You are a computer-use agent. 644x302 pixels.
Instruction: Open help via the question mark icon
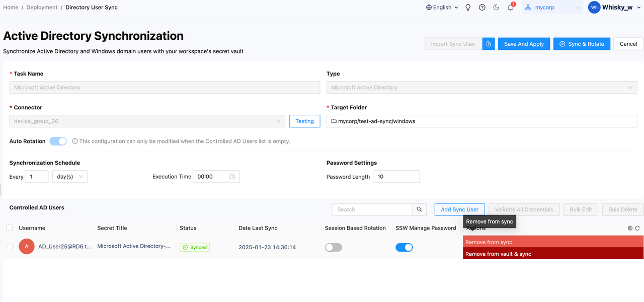pos(482,8)
